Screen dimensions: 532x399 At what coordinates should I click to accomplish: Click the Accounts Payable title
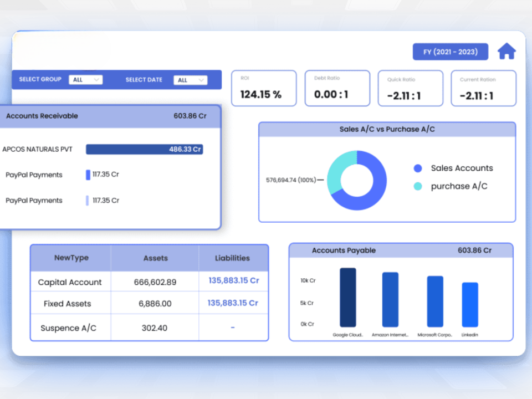pyautogui.click(x=344, y=250)
